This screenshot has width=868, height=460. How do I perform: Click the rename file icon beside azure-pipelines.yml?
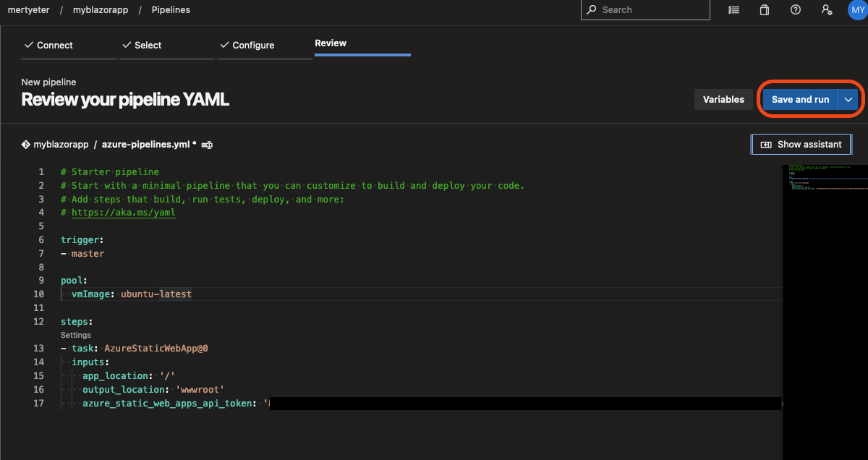[x=207, y=145]
